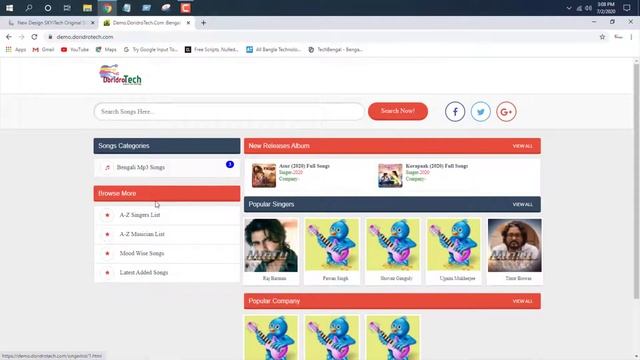This screenshot has height=360, width=640.
Task: Open the Ujjaini Mukherjee singer thumbnail
Action: coord(454,245)
